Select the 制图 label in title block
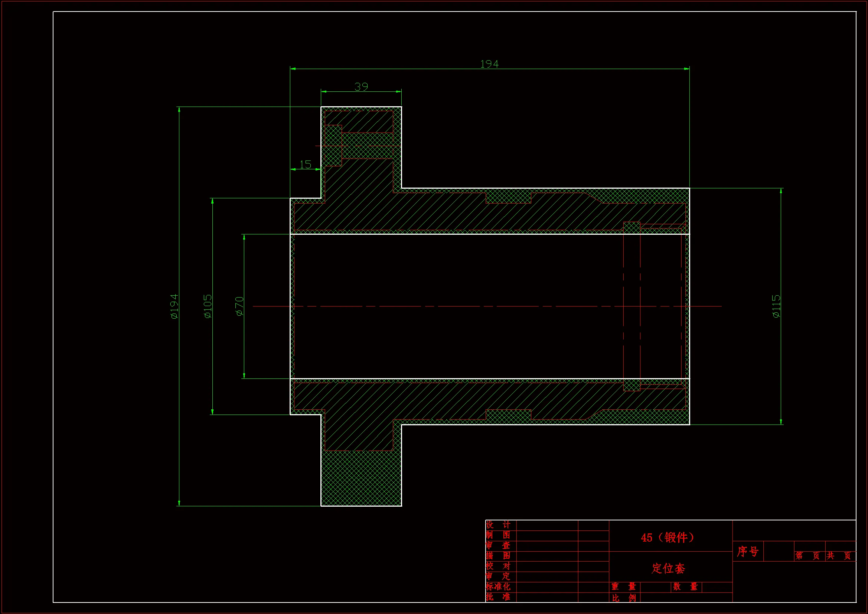 (498, 535)
